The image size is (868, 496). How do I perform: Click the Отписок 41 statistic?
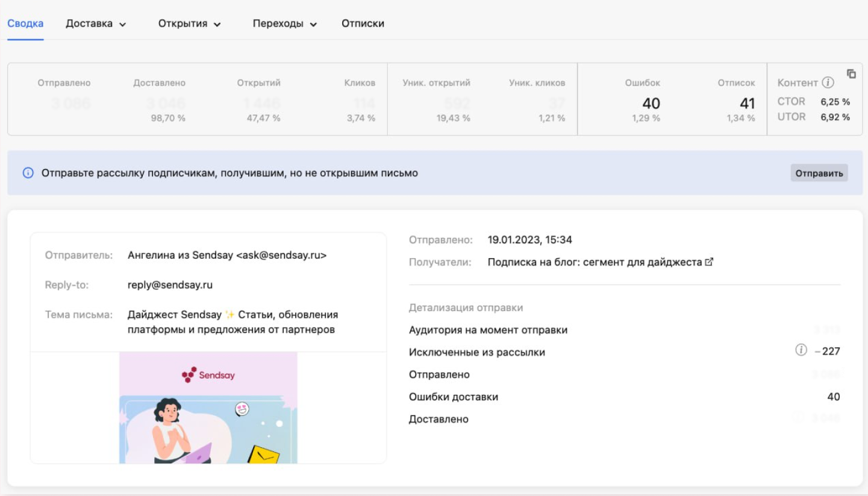737,101
